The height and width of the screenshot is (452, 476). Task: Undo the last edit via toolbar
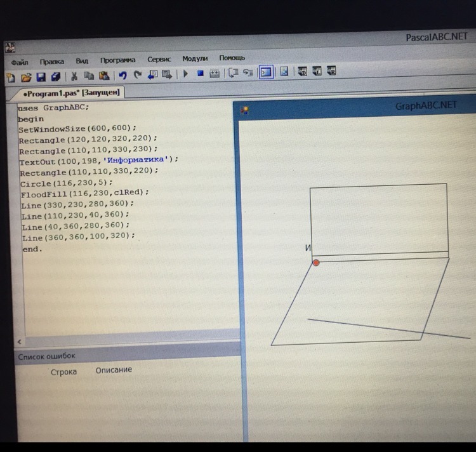(122, 76)
